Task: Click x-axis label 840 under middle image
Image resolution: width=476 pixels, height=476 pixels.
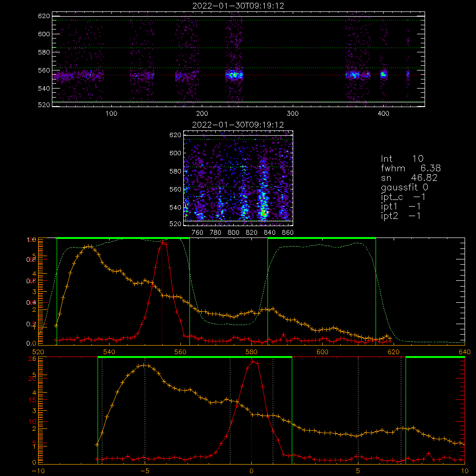Action: point(269,233)
